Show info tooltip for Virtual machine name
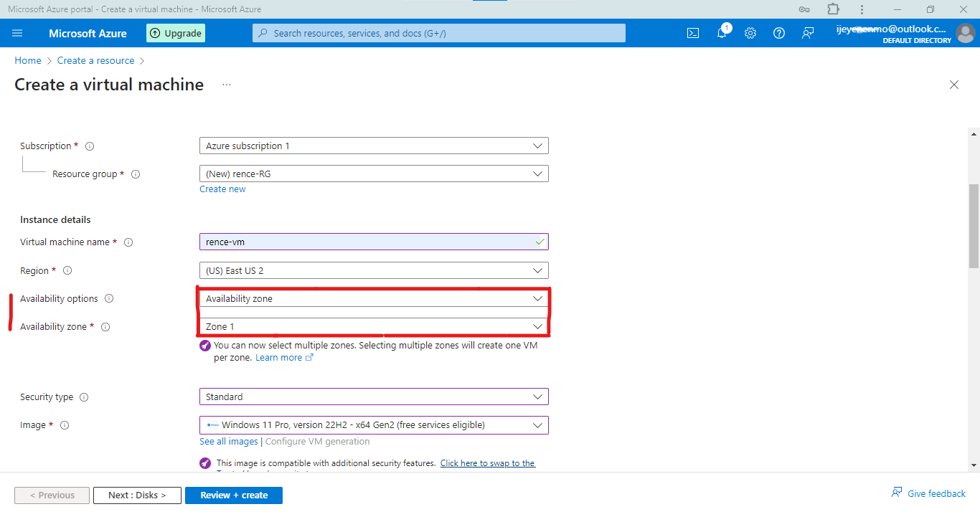The width and height of the screenshot is (980, 522). [128, 242]
